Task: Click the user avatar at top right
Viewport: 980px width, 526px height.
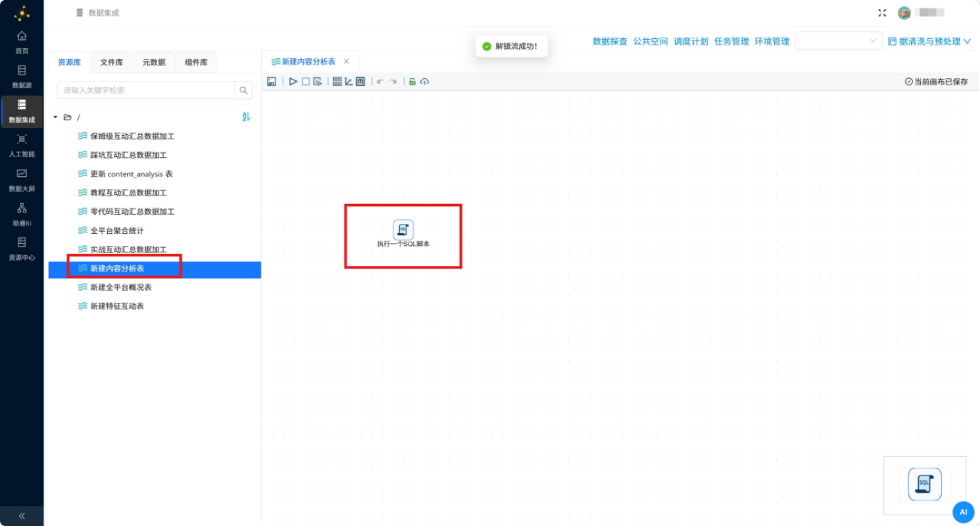Action: [x=904, y=13]
